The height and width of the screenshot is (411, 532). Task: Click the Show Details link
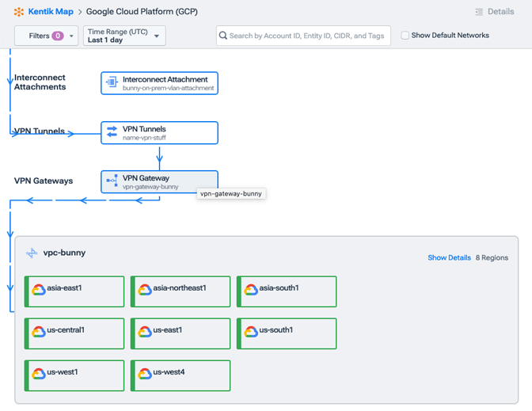click(449, 257)
